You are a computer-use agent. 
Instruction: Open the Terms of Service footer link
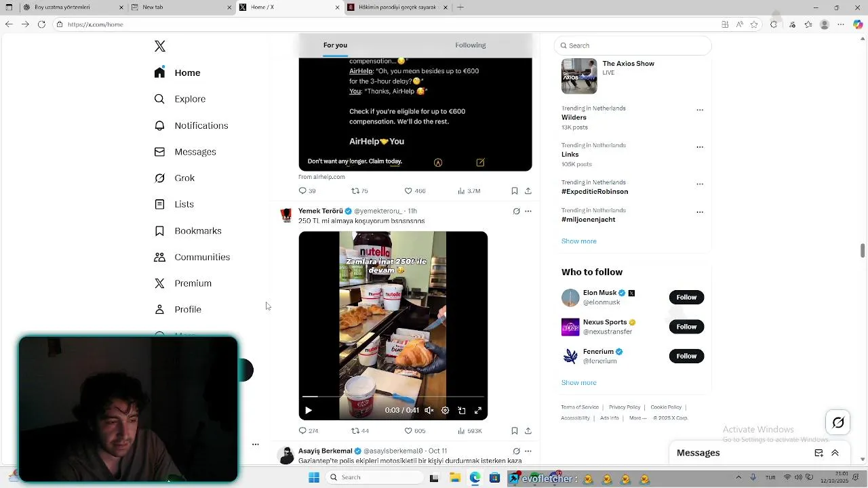pos(580,407)
